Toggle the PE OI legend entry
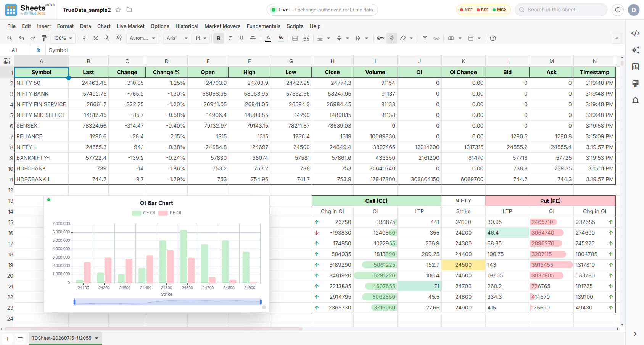Viewport: 644px width, 345px height. (170, 213)
